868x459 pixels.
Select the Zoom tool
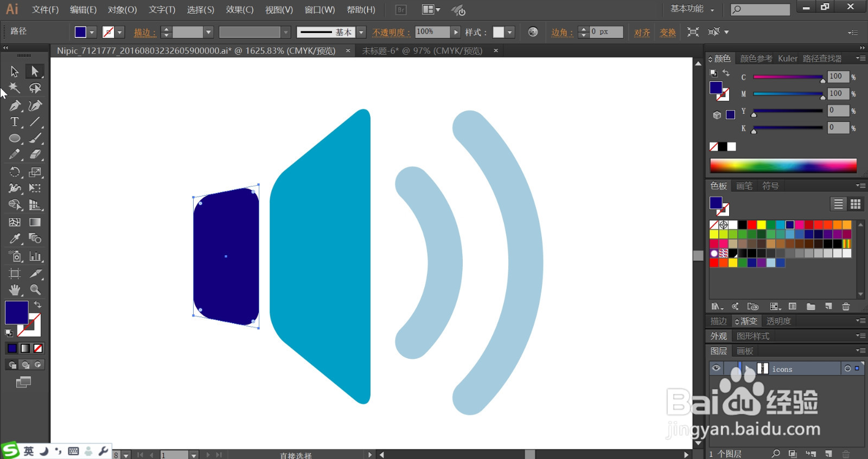point(35,289)
